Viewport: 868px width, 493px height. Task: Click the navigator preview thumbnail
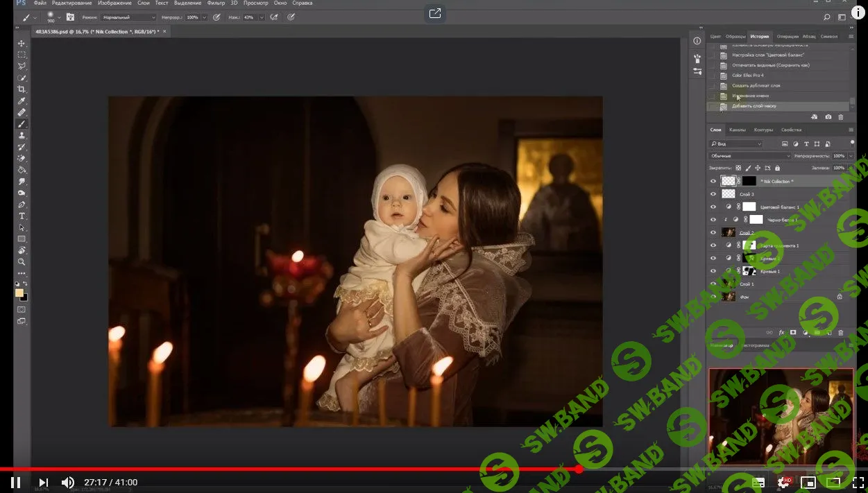coord(781,416)
